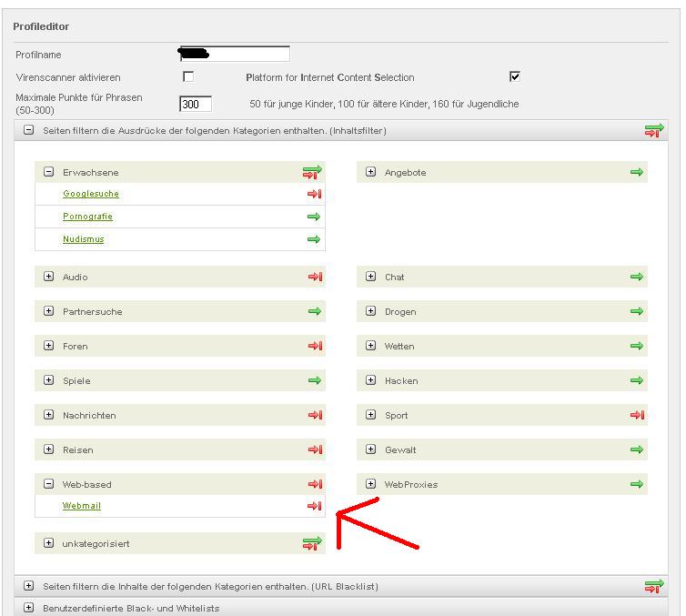686x616 pixels.
Task: Collapse the Web-based category
Action: [x=49, y=484]
